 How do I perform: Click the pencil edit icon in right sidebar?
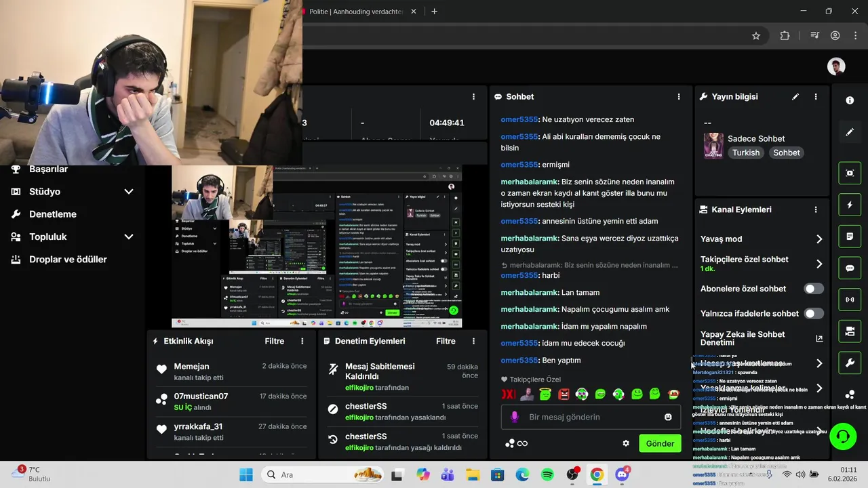point(850,132)
